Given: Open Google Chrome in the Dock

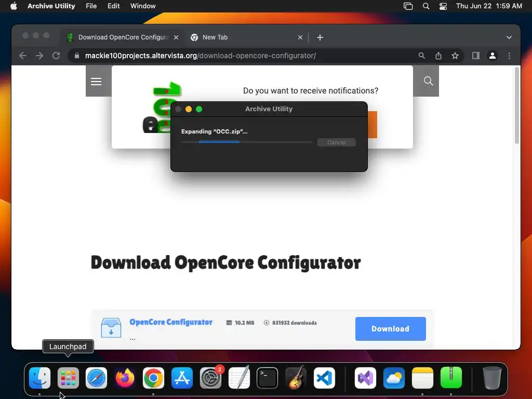Looking at the screenshot, I should [153, 378].
